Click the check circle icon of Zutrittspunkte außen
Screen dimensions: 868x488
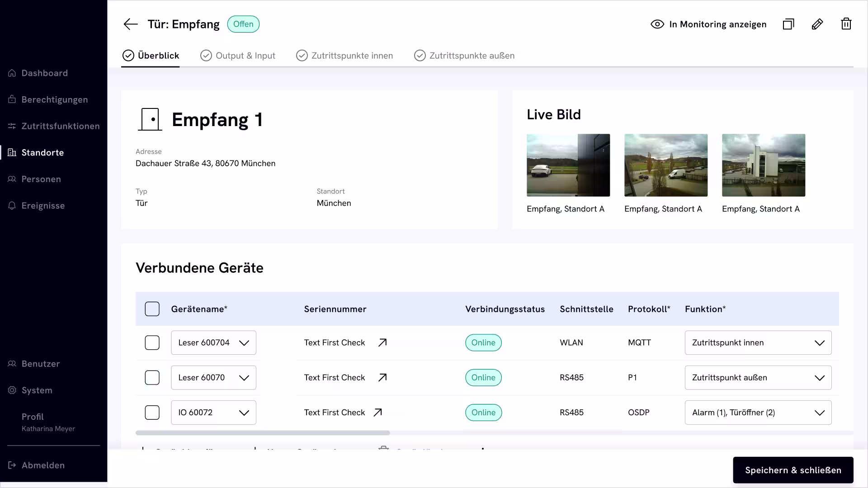[x=420, y=56]
